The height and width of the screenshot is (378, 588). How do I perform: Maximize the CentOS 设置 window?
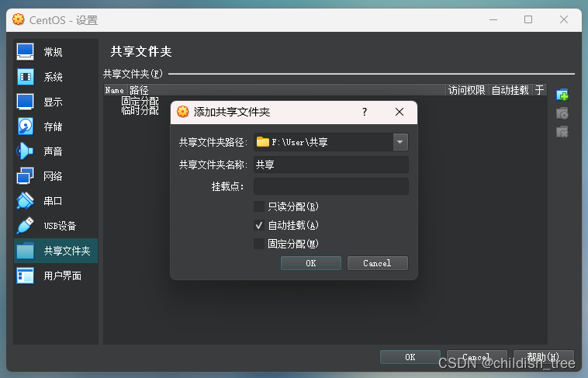(528, 19)
